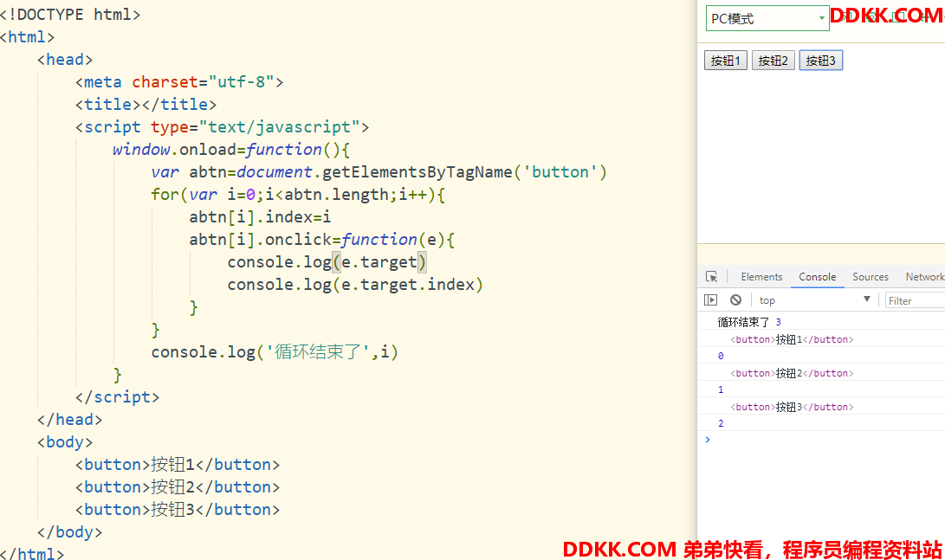This screenshot has width=945, height=560.
Task: Click the closing </body> tag line
Action: [70, 531]
